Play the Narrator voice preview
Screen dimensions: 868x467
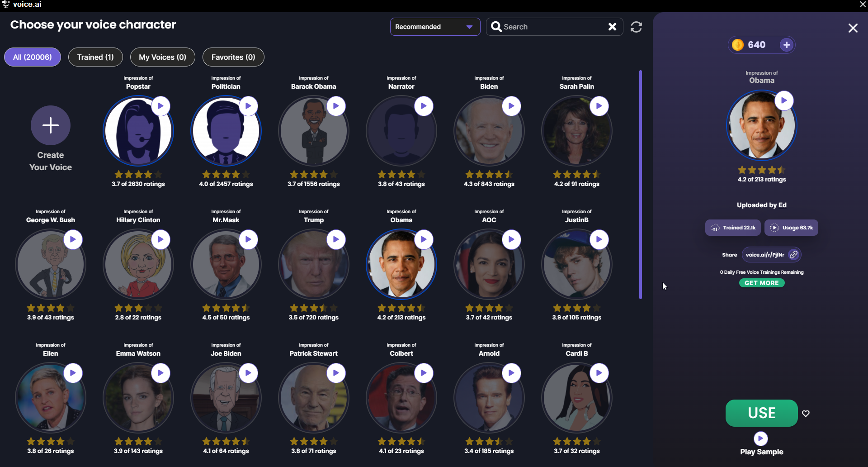coord(424,106)
